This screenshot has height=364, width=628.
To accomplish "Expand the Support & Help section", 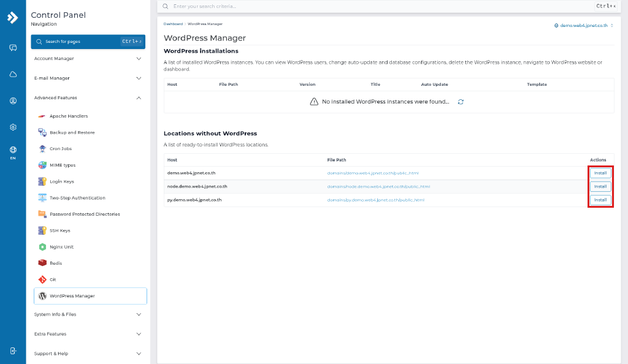I will pyautogui.click(x=88, y=354).
